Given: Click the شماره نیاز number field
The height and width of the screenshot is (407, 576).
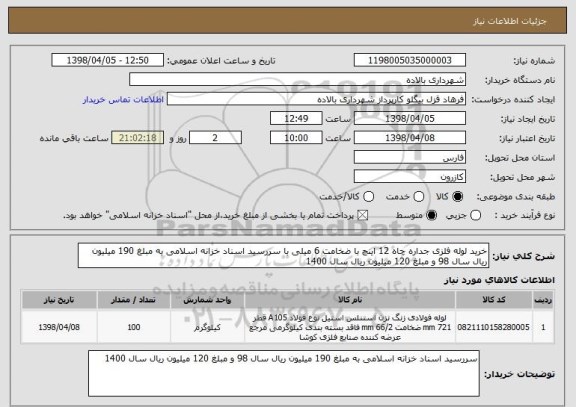Looking at the screenshot, I should [x=410, y=60].
